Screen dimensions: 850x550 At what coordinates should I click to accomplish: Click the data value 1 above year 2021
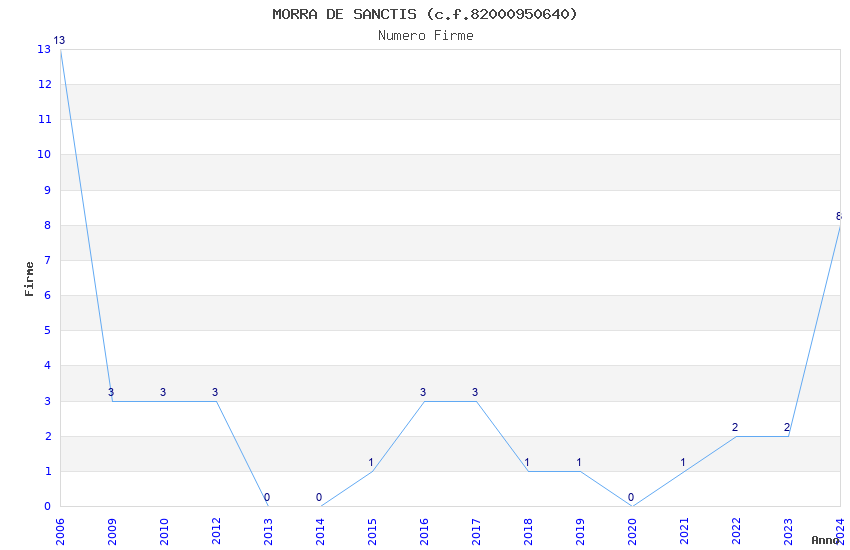683,463
